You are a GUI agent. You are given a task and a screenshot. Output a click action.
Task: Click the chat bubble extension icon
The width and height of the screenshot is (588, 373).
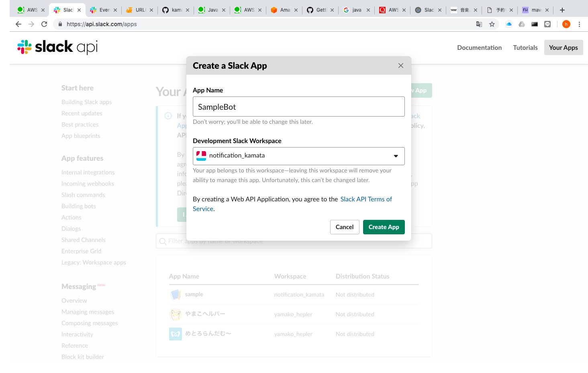(x=547, y=24)
